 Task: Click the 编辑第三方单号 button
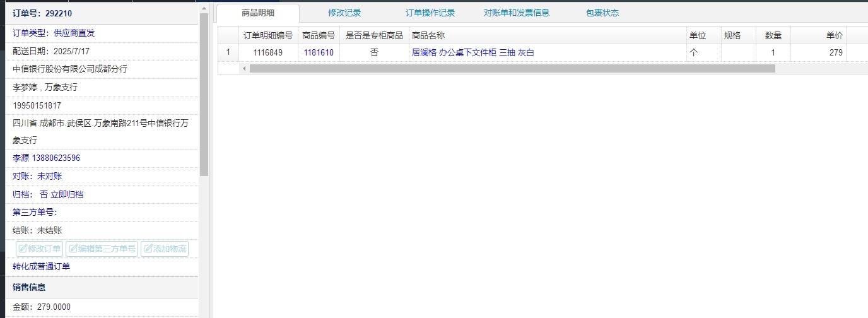102,249
